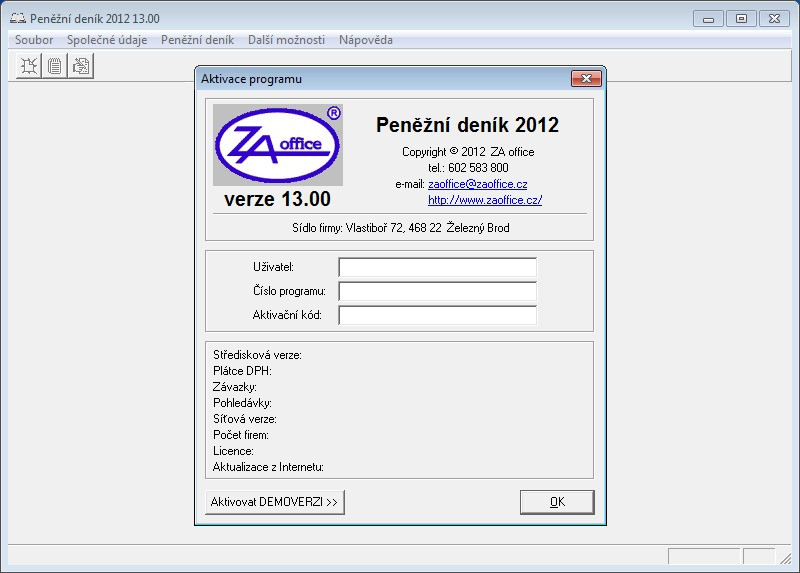Focus the Aktivační kód input field

click(437, 315)
